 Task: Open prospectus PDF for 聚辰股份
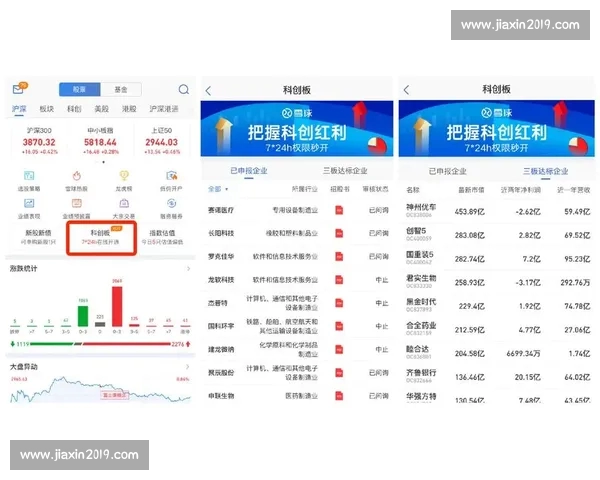point(339,372)
